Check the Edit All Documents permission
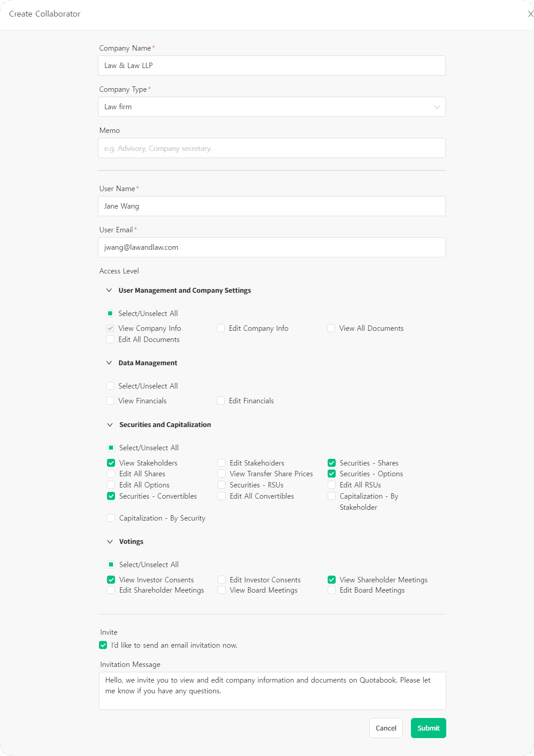 [x=110, y=339]
